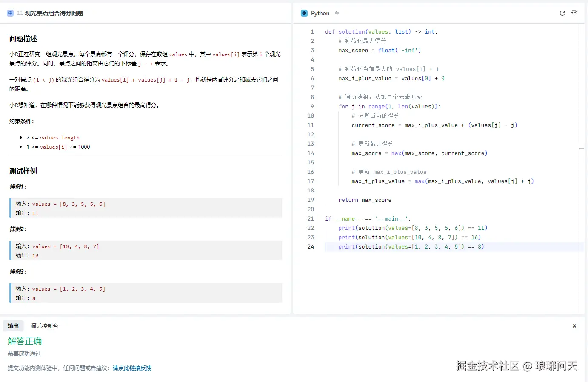Click line number 24 in the gutter
This screenshot has height=382, width=588.
(311, 247)
